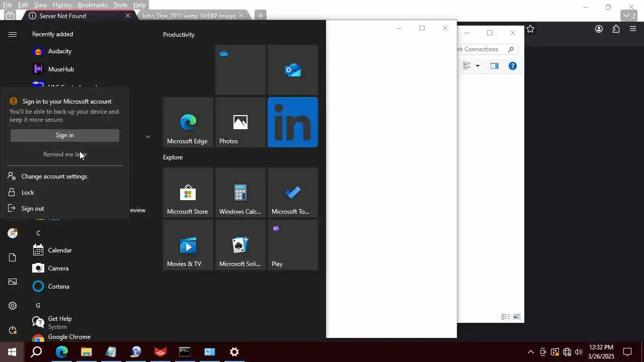Viewport: 644px width, 362px height.
Task: Open Documents from the Start rail
Action: coord(13,257)
